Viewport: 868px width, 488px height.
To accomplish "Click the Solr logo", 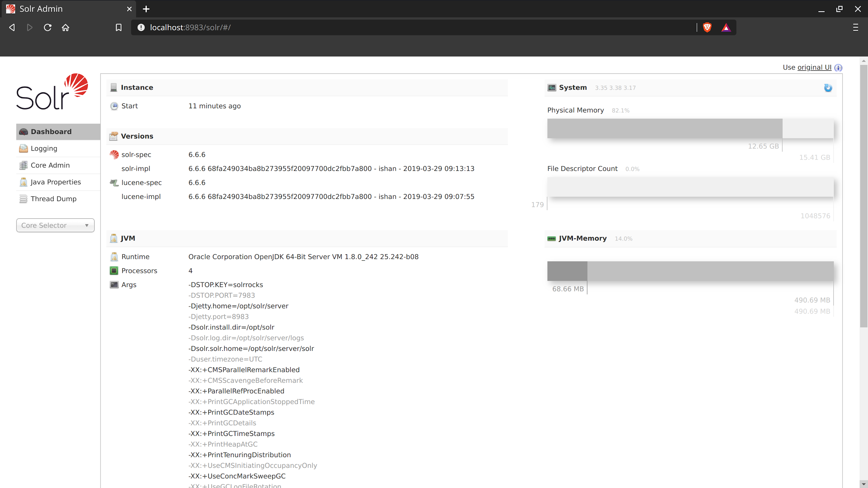I will pyautogui.click(x=52, y=92).
